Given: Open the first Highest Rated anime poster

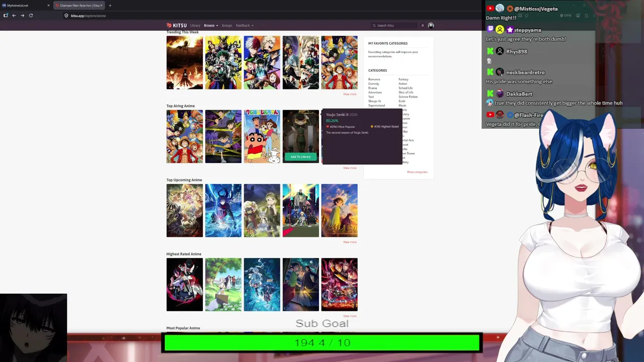Looking at the screenshot, I should [x=185, y=285].
